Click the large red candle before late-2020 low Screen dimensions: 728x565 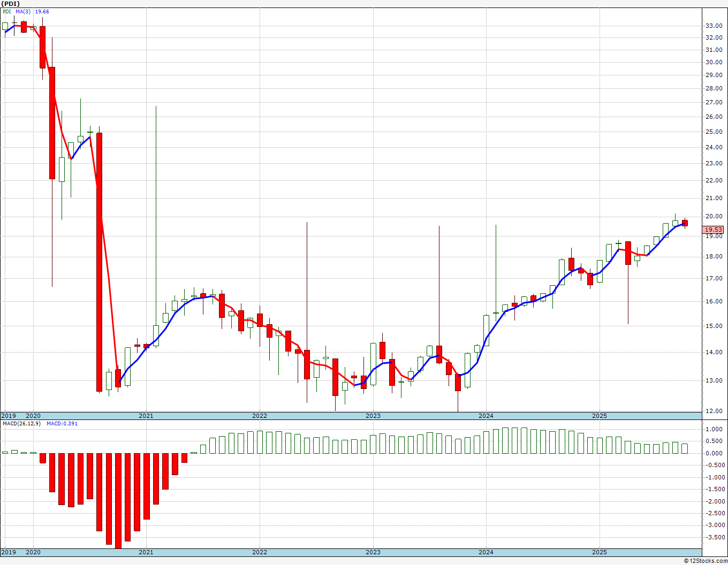pyautogui.click(x=99, y=262)
